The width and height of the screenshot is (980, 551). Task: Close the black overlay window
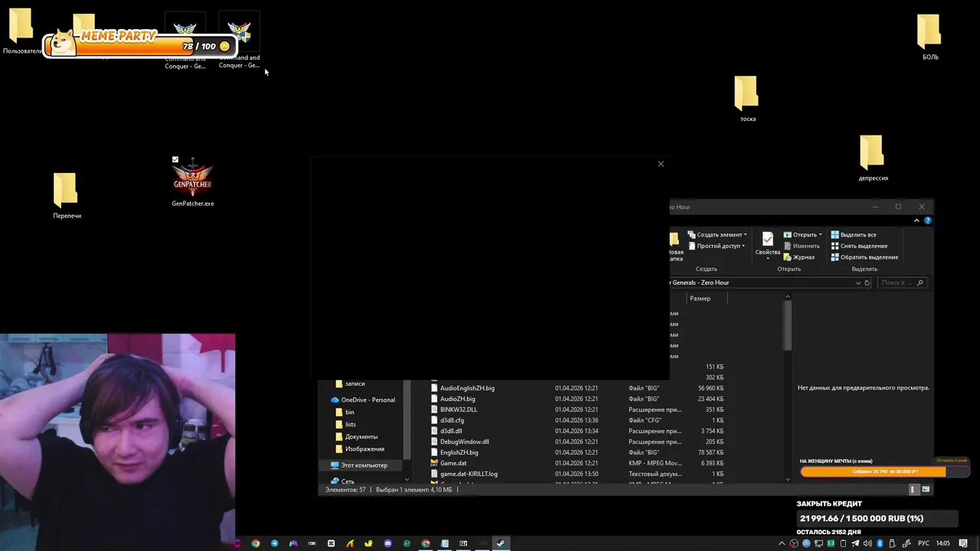click(661, 163)
